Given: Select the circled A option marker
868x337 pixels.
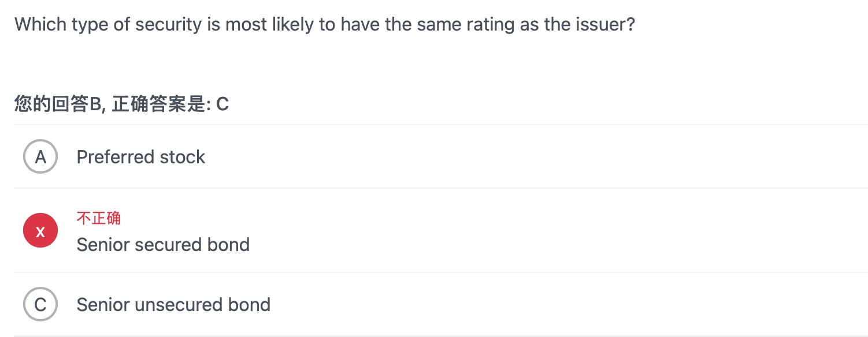Looking at the screenshot, I should click(x=40, y=157).
